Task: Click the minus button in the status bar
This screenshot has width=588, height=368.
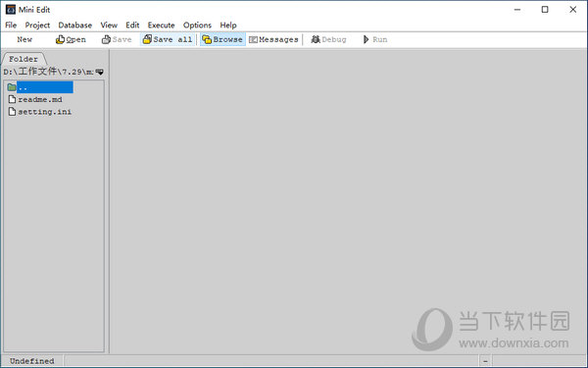Action: 485,361
